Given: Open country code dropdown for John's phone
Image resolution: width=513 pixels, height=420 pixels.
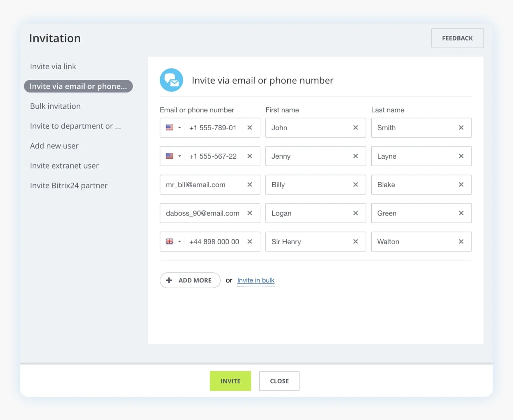Looking at the screenshot, I should [173, 128].
